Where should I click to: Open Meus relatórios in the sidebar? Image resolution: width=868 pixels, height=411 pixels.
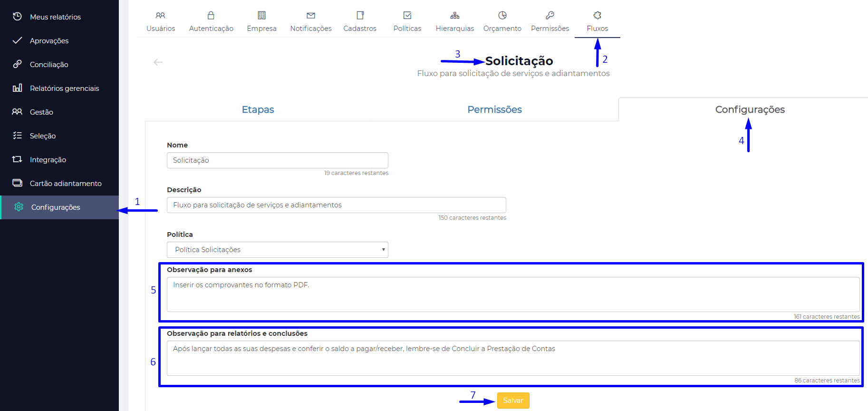click(55, 17)
